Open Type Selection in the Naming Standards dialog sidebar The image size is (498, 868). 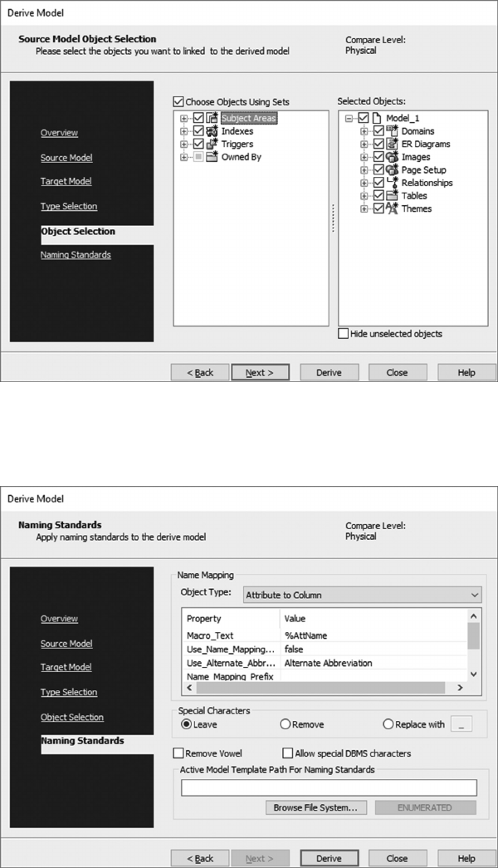coord(69,692)
